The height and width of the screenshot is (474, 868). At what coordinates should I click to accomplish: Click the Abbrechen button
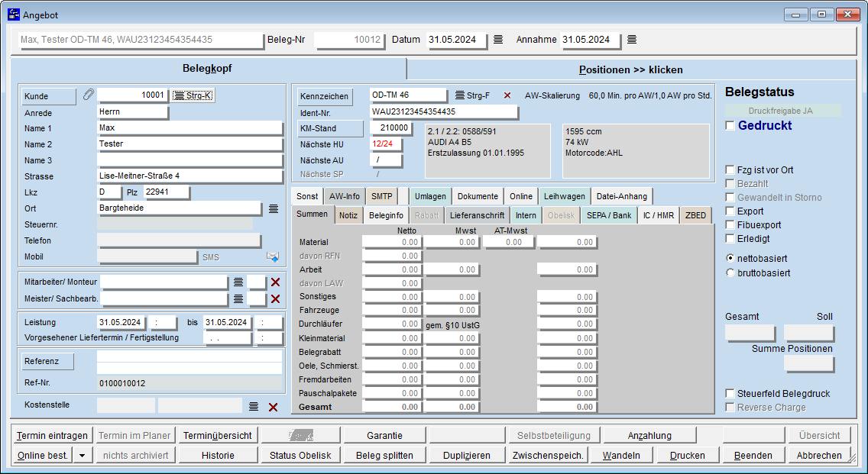pos(819,456)
